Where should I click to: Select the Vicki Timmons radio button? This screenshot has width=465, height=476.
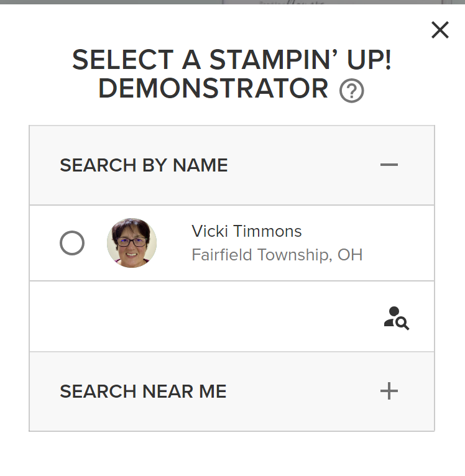click(72, 243)
